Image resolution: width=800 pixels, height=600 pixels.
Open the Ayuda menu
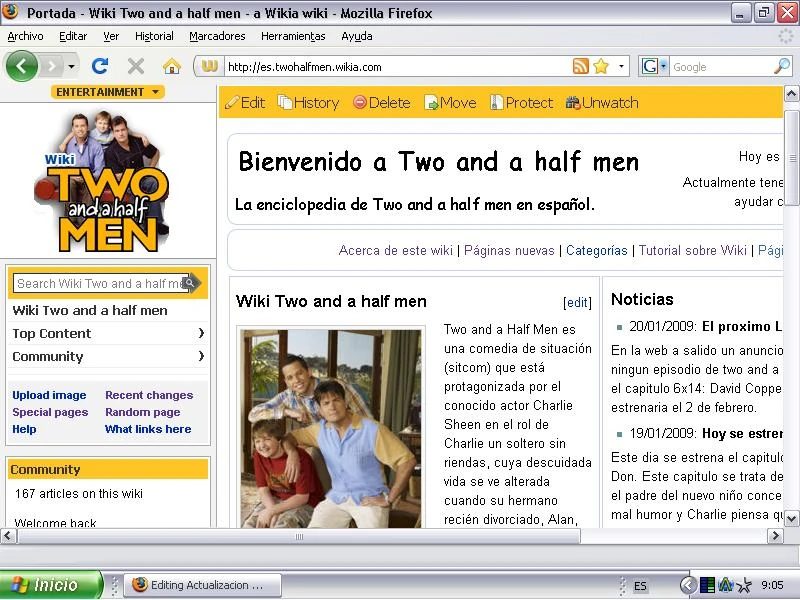(357, 36)
